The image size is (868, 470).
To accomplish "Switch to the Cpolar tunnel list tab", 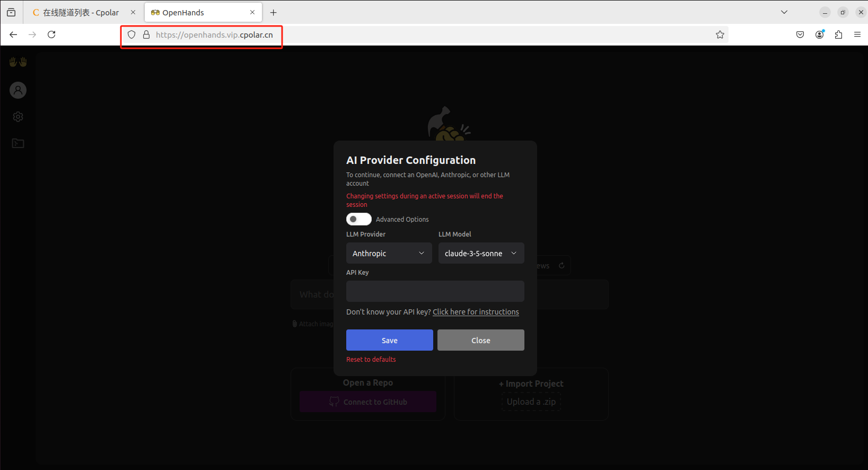I will click(x=81, y=12).
